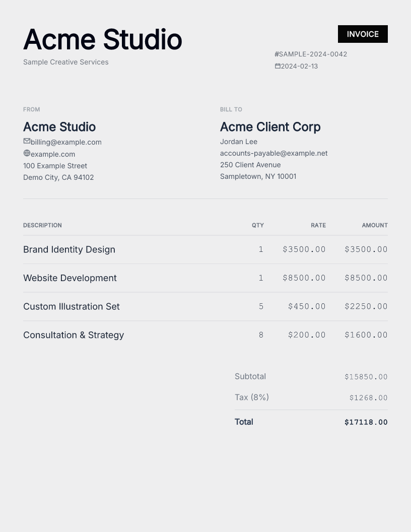The height and width of the screenshot is (532, 411).
Task: Click the $8500.00 rate cell
Action: (x=304, y=278)
